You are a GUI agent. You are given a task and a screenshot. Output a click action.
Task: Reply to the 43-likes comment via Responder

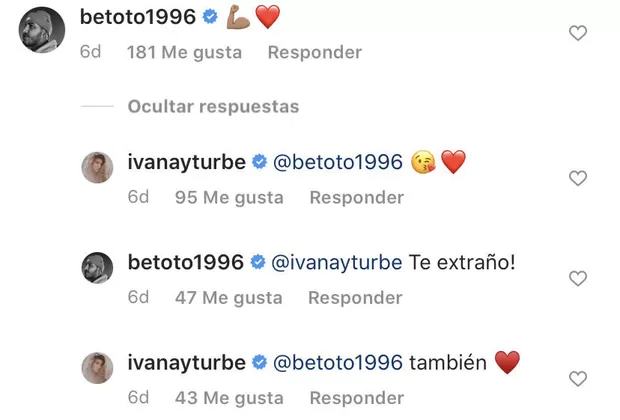point(355,397)
